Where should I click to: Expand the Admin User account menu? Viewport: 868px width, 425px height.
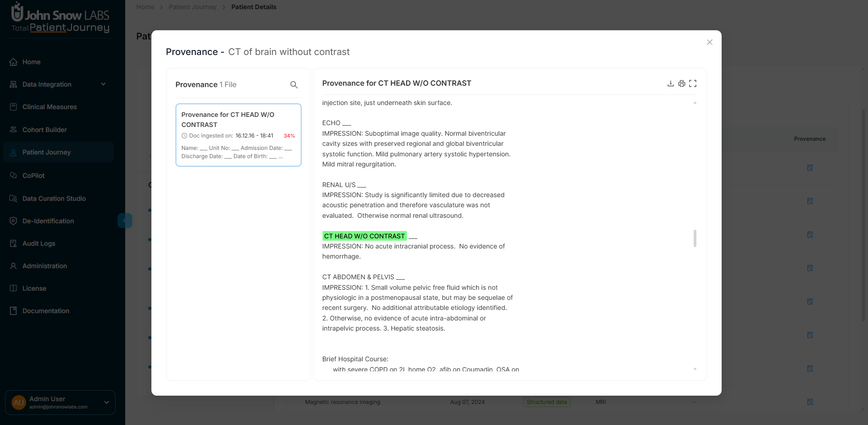click(106, 403)
